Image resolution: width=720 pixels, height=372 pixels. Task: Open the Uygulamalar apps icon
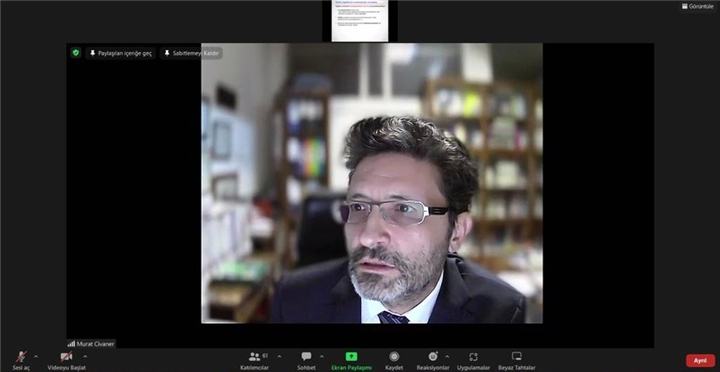pos(473,357)
